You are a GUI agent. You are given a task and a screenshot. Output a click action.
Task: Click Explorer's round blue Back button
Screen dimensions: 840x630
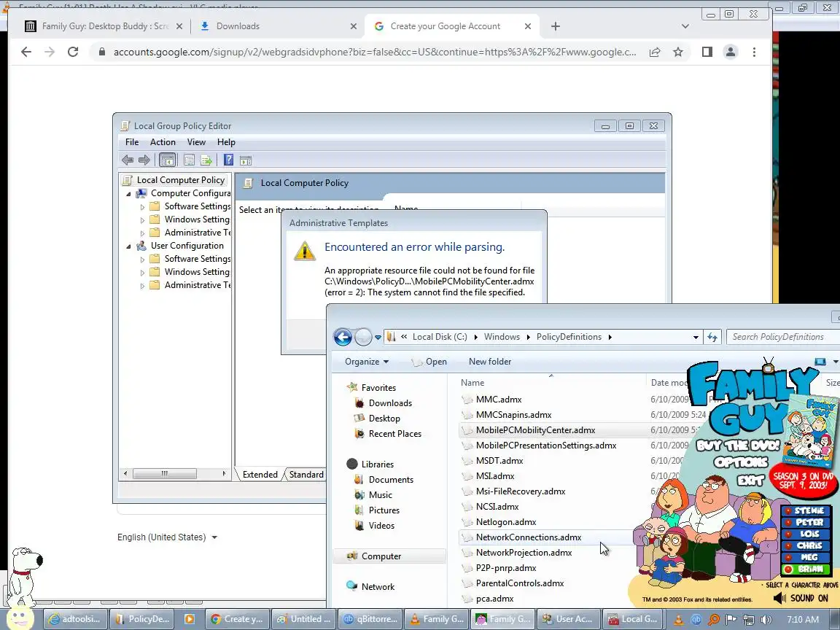[x=343, y=337]
